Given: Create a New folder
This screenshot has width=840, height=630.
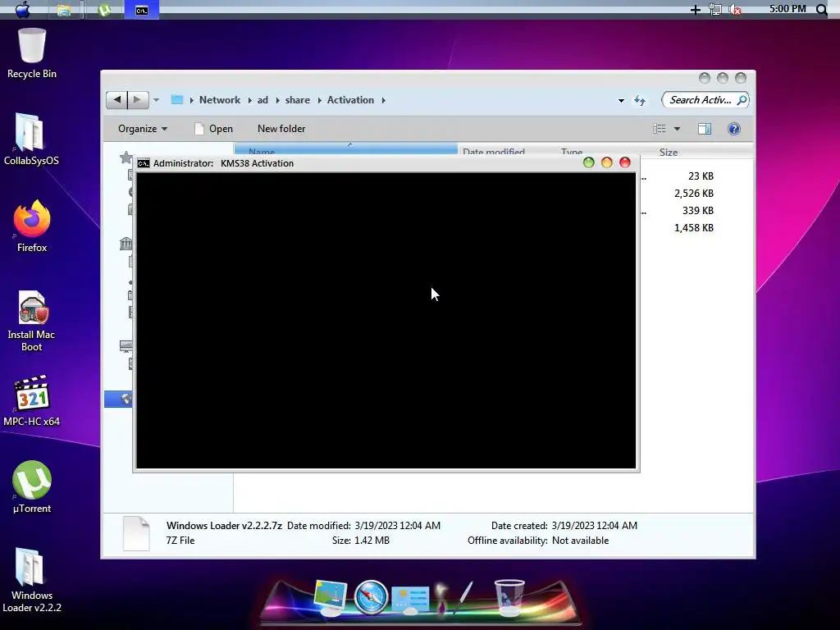Looking at the screenshot, I should pyautogui.click(x=281, y=129).
